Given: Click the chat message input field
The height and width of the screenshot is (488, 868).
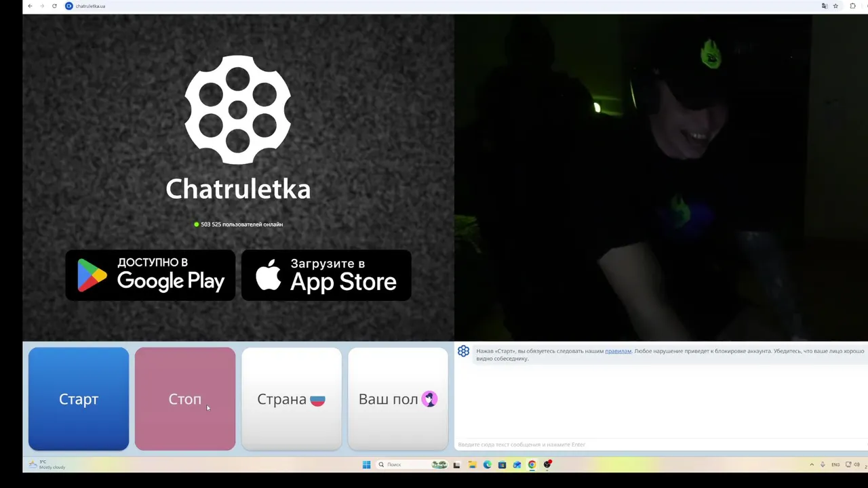Looking at the screenshot, I should (x=661, y=445).
